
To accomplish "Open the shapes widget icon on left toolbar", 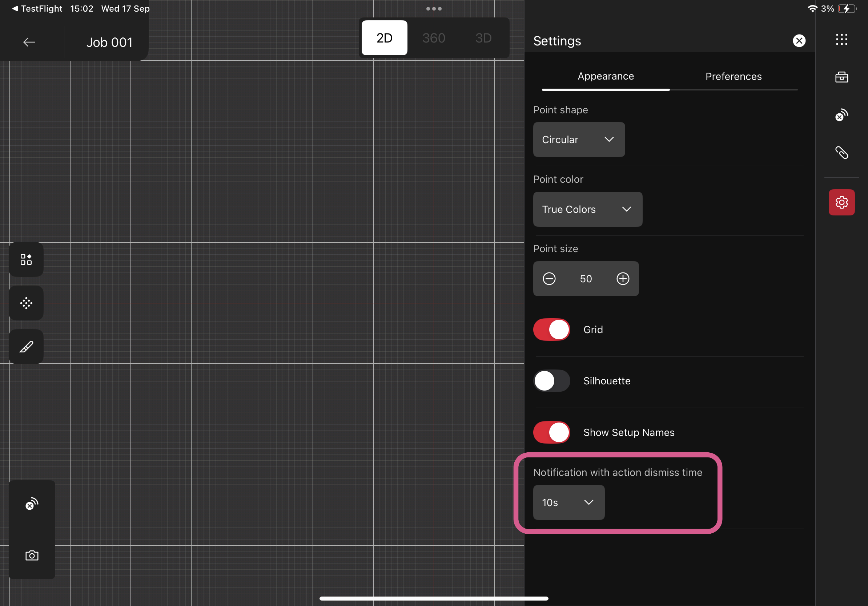I will [26, 259].
